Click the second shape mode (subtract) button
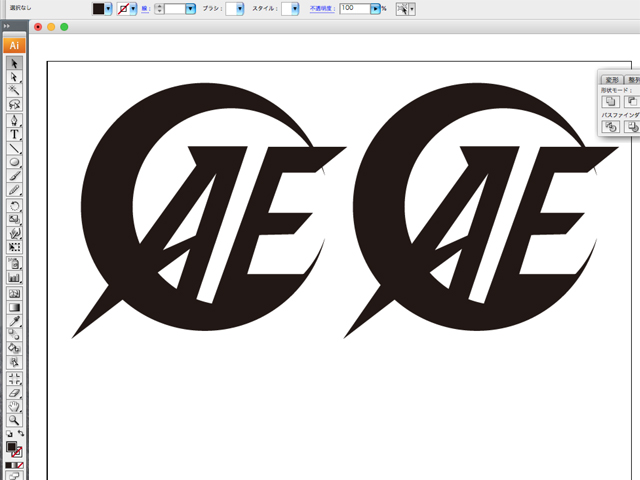Viewport: 640px width, 480px height. [632, 101]
